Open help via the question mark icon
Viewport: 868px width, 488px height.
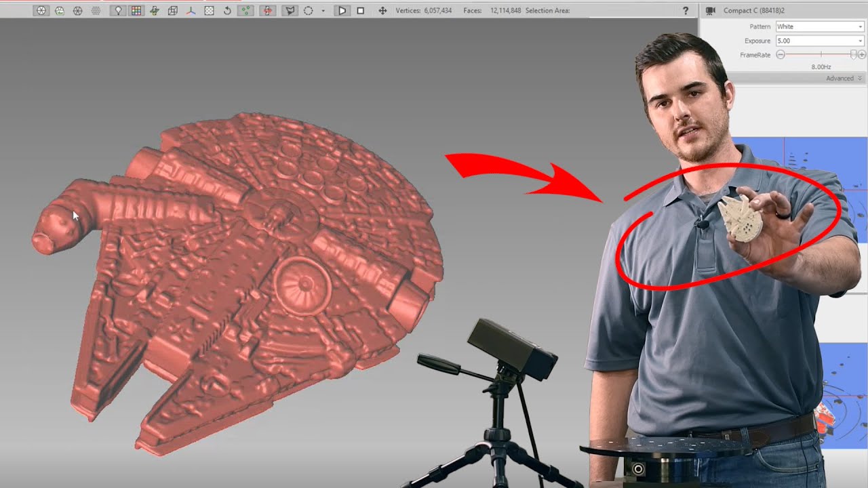coord(686,11)
